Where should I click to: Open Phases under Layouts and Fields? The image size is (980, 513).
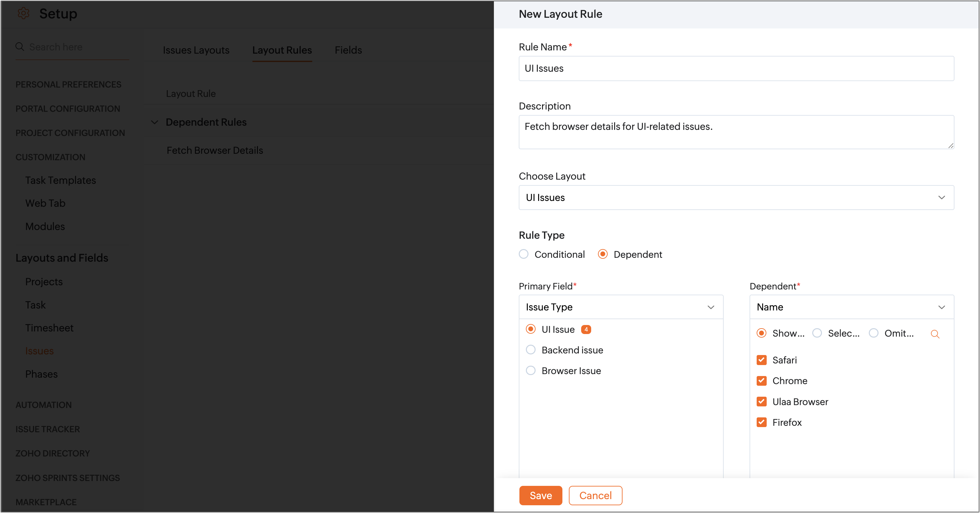pos(41,374)
